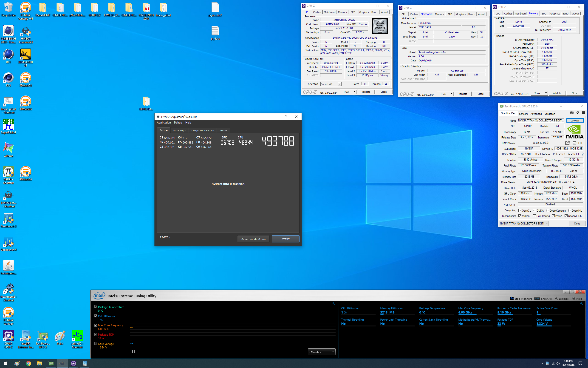Select BENCHM... folder on desktop
Screen dimensions: 588x368
point(146,103)
